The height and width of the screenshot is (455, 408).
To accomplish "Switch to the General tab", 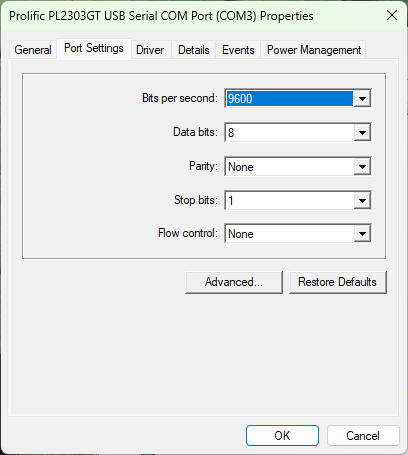I will point(33,50).
